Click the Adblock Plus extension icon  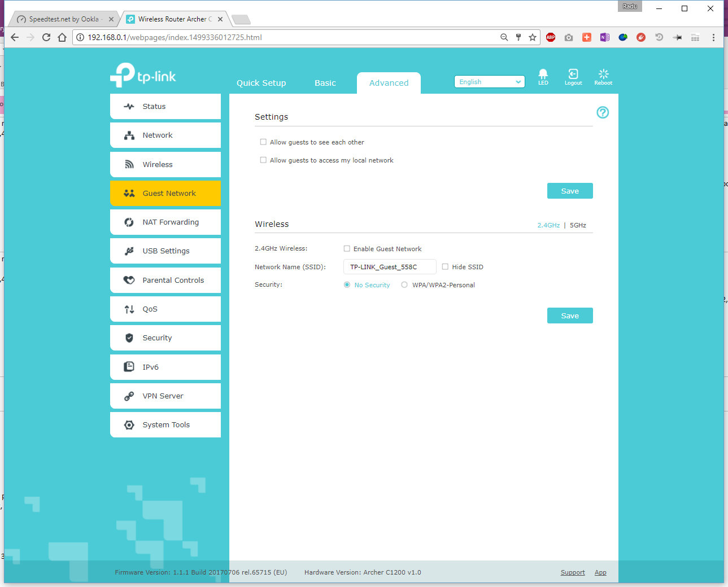tap(551, 37)
